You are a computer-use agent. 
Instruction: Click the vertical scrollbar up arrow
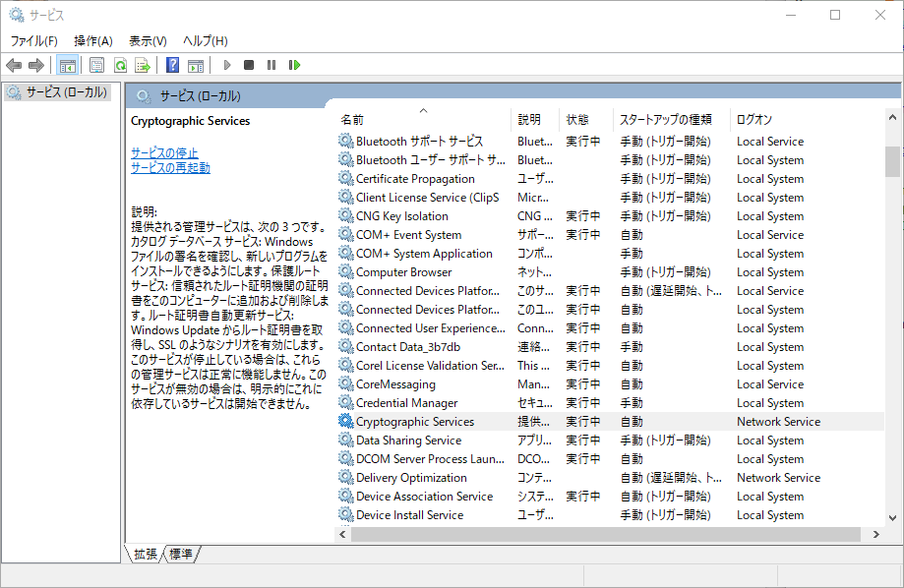click(892, 117)
